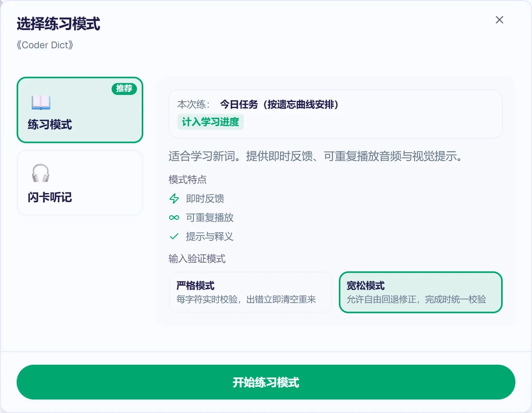Screen dimensions: 532x413
Task: Click the 可重复播放 feature text
Action: click(x=210, y=218)
